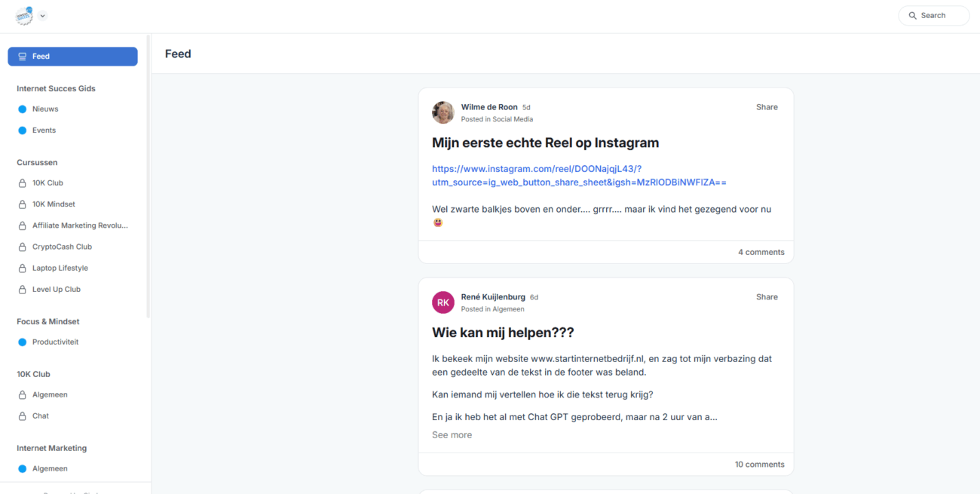Click the blue dot beside Productiviteit
980x494 pixels.
(x=22, y=342)
